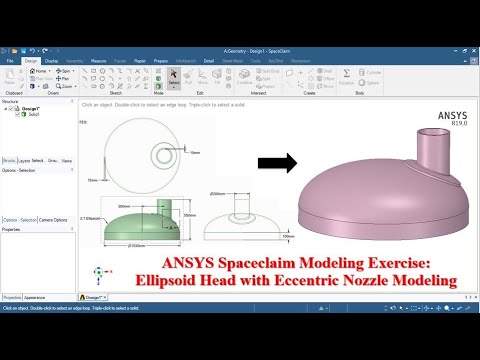Image resolution: width=480 pixels, height=360 pixels.
Task: Close the Design1 document tab
Action: pyautogui.click(x=105, y=297)
